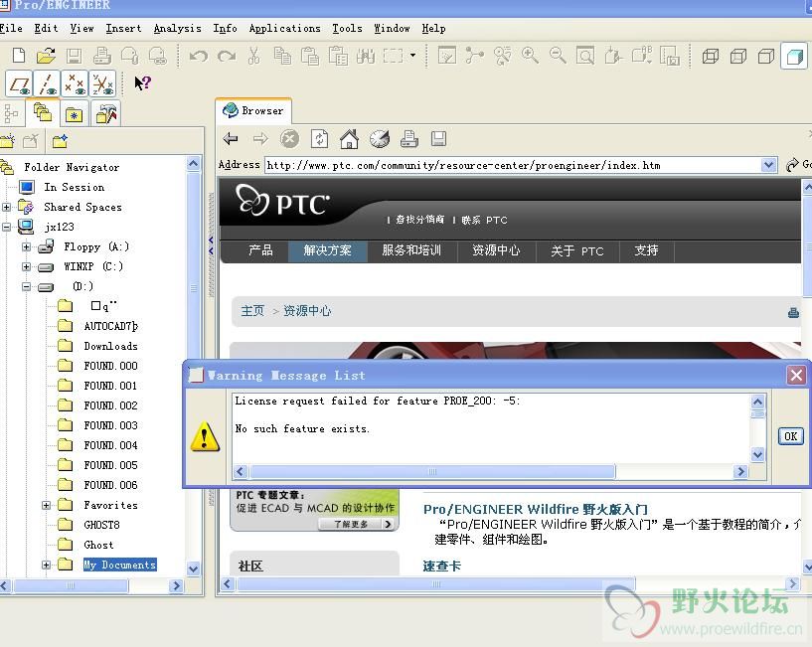
Task: Open Pro/ENGINEER Wildfire 野火版入门 link
Action: 536,509
